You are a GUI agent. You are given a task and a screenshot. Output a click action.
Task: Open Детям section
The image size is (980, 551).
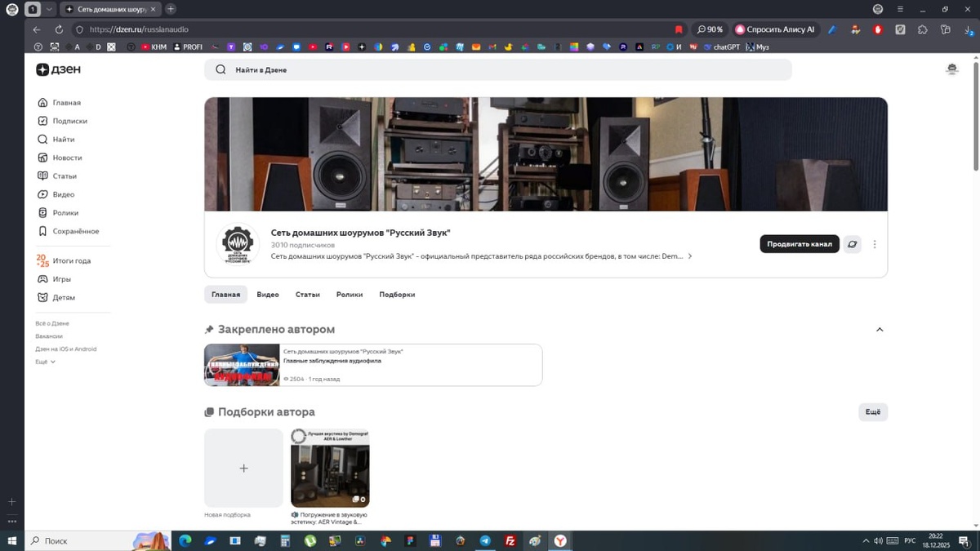pyautogui.click(x=56, y=297)
